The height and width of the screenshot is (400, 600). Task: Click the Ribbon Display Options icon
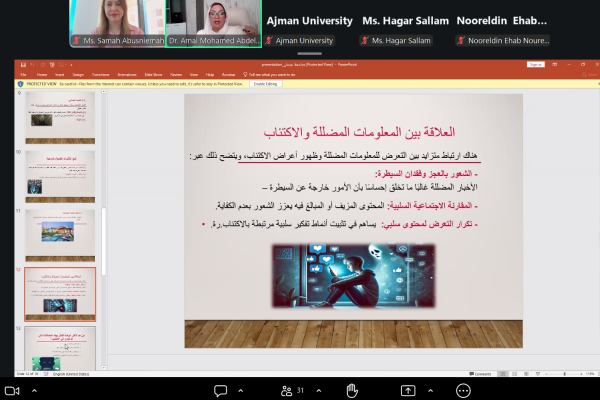coord(554,64)
